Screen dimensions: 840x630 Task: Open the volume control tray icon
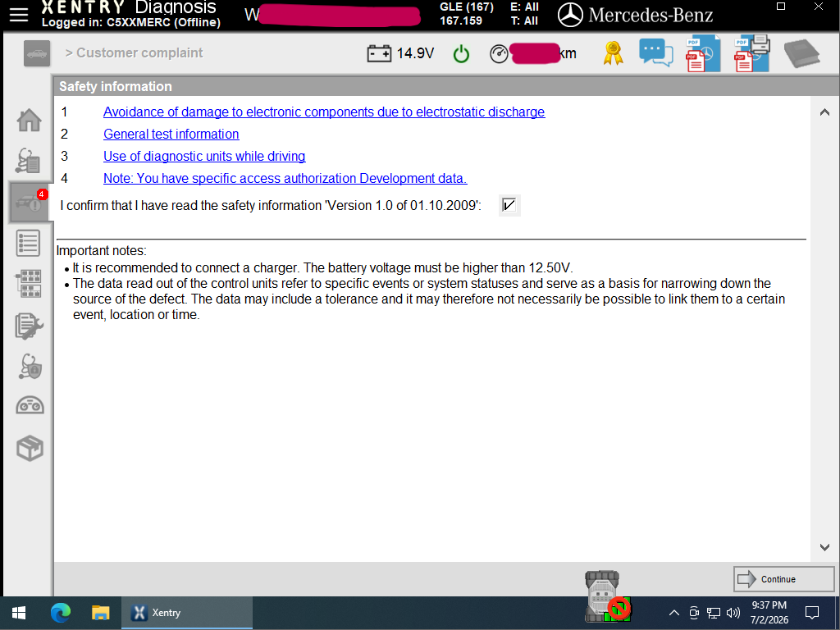pyautogui.click(x=733, y=613)
